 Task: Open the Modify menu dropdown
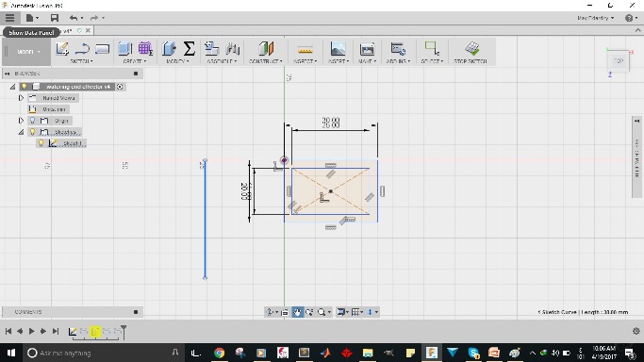(x=177, y=61)
